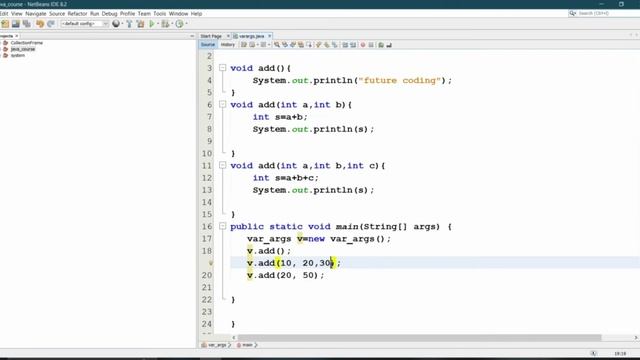Image resolution: width=640 pixels, height=360 pixels.
Task: Click the Last Edit icon in editor toolbar
Action: 243,45
